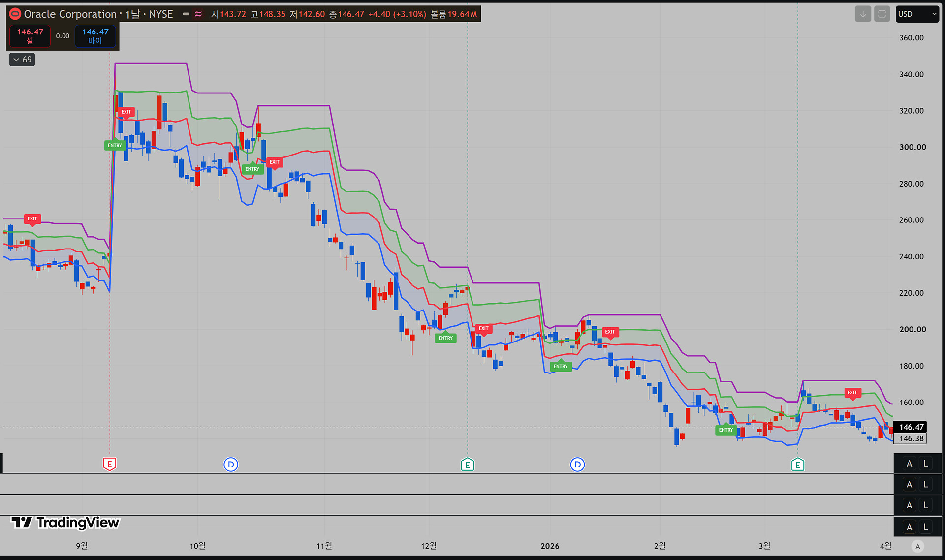Click the down-arrow icon beside the USD selector
Image resolution: width=945 pixels, height=560 pixels.
point(863,14)
